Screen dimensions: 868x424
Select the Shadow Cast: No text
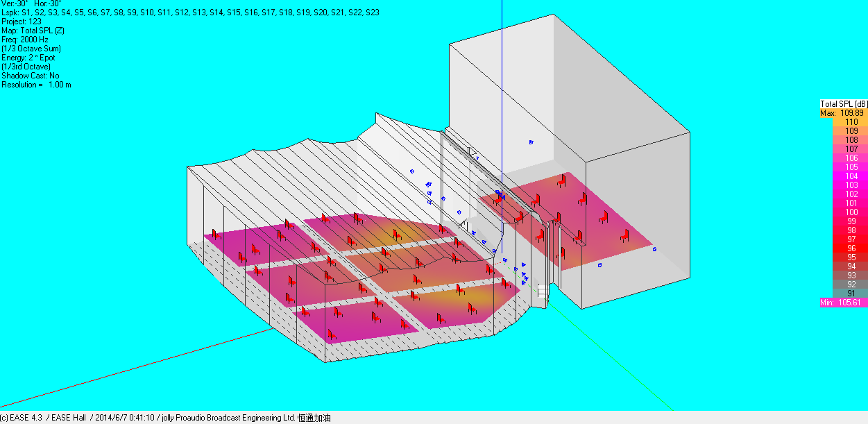tap(31, 76)
